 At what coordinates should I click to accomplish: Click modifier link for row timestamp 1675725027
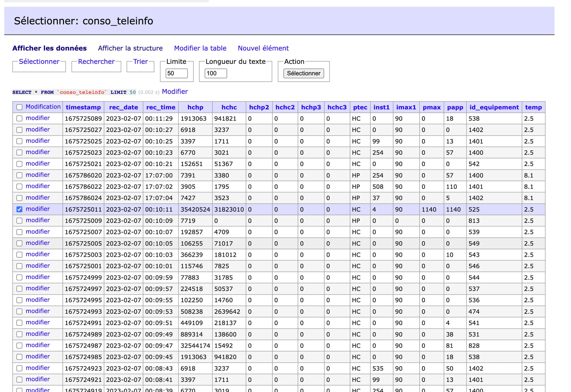coord(38,130)
